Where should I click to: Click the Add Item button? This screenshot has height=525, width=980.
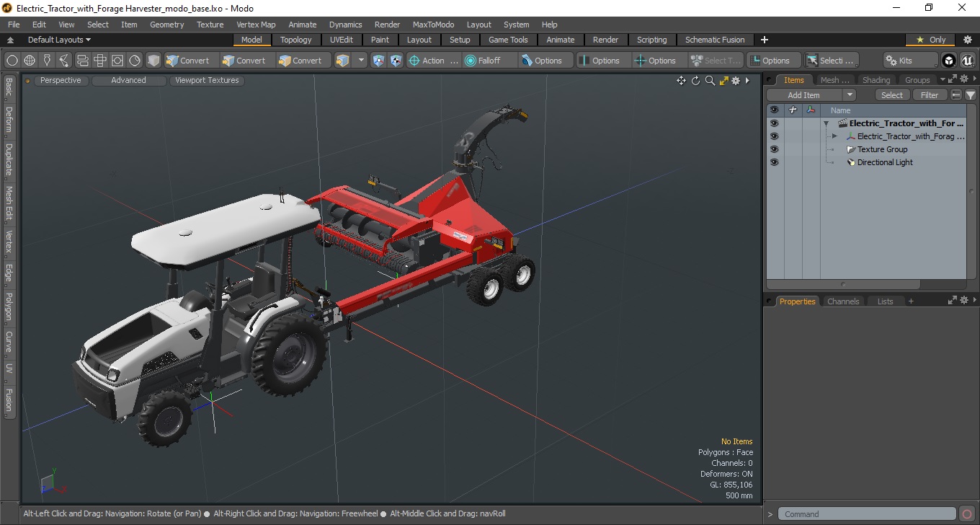pos(804,95)
